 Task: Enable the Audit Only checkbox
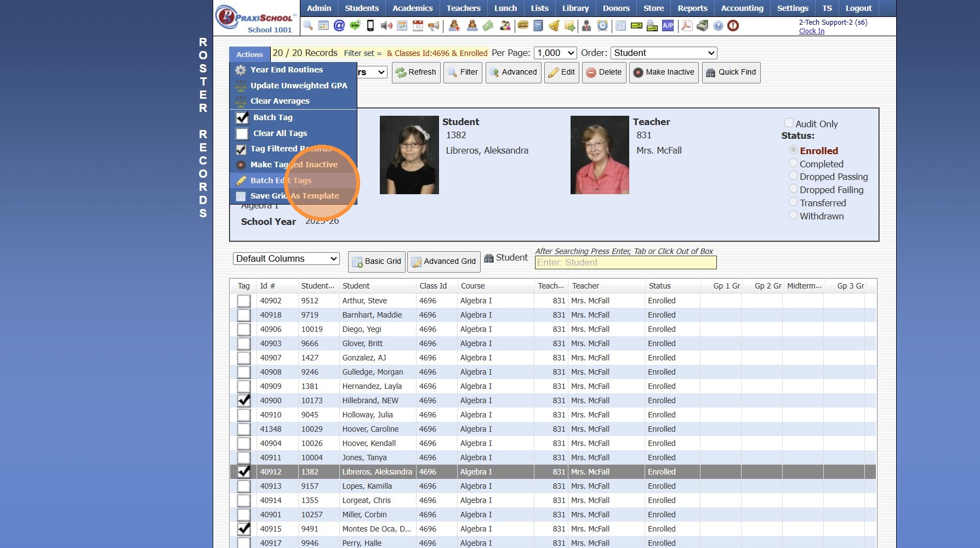pos(789,123)
